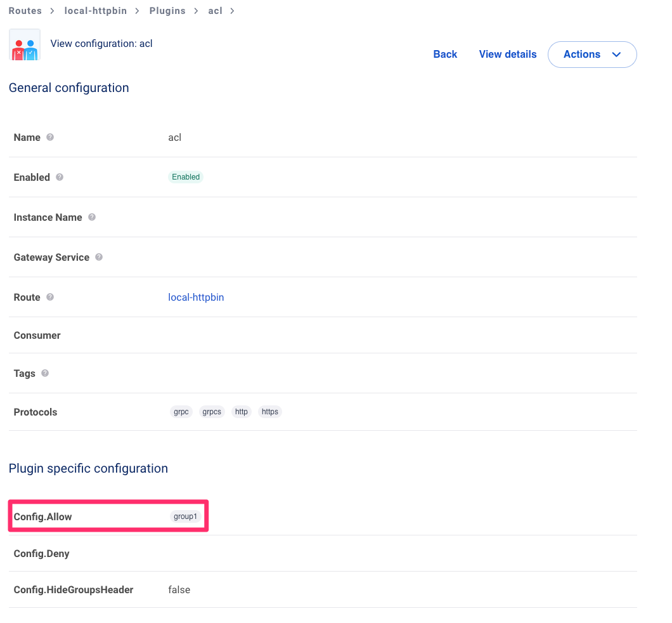The image size is (672, 623).
Task: Select the http protocol tag
Action: (x=242, y=412)
